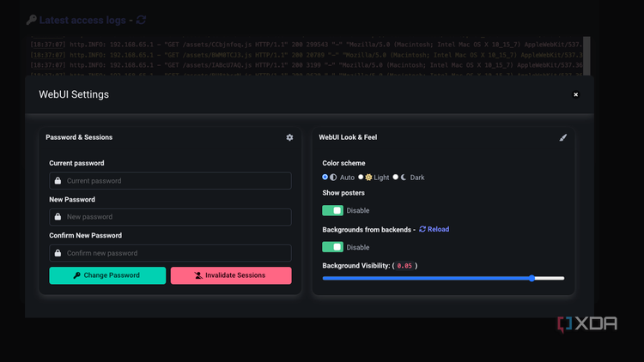Toggle the Backgrounds from backends switch

(332, 247)
